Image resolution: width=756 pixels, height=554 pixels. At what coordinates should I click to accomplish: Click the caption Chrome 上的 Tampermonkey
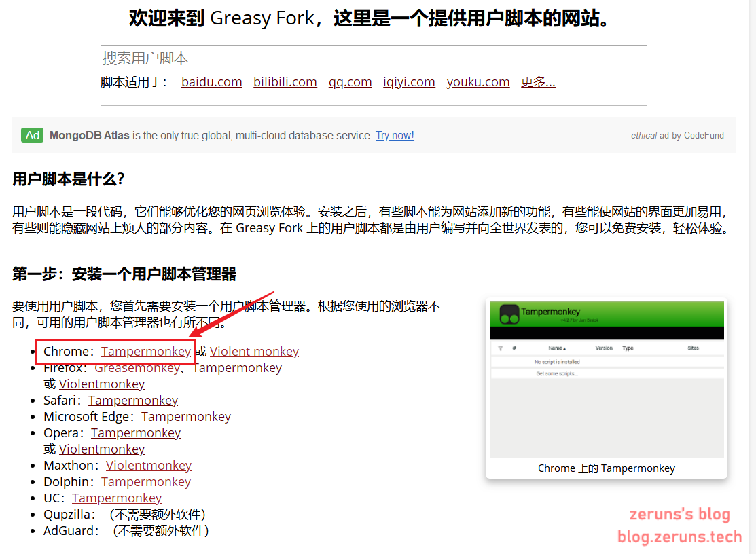tap(607, 468)
